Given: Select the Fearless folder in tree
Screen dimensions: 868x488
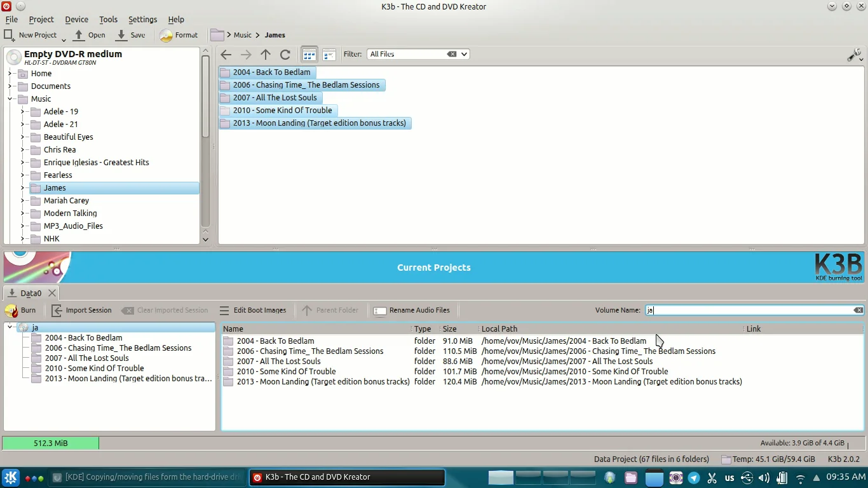Looking at the screenshot, I should click(x=58, y=175).
